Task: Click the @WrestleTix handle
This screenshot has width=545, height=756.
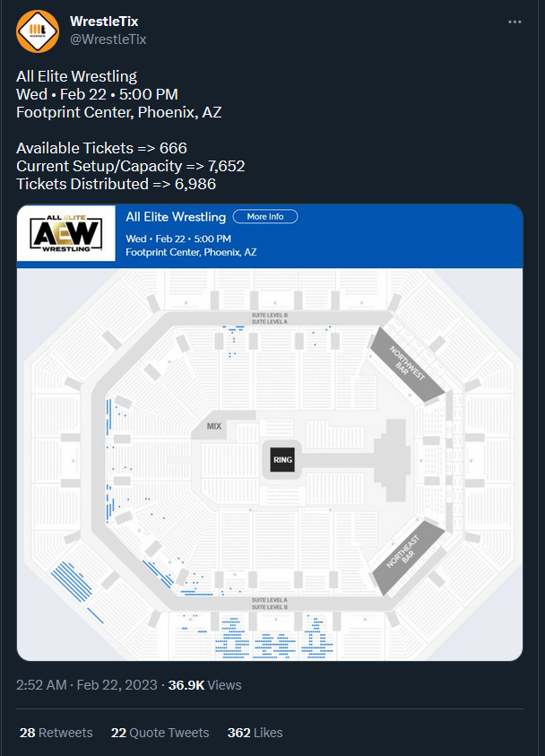Action: 108,39
